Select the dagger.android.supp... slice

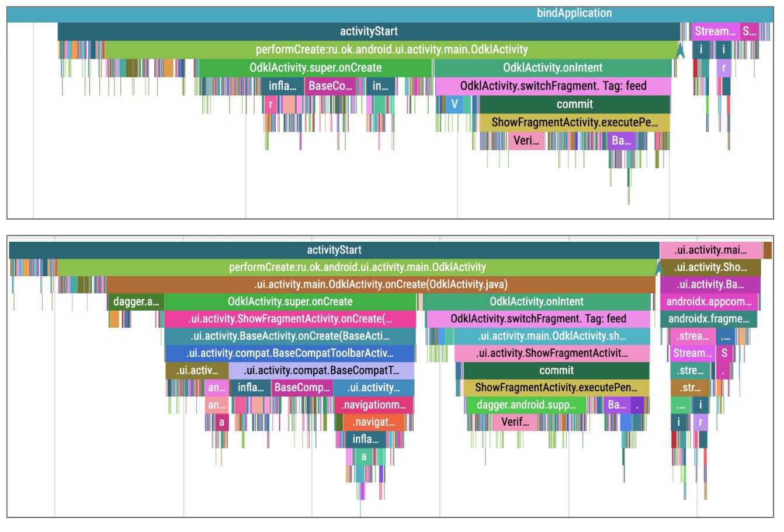click(x=526, y=405)
